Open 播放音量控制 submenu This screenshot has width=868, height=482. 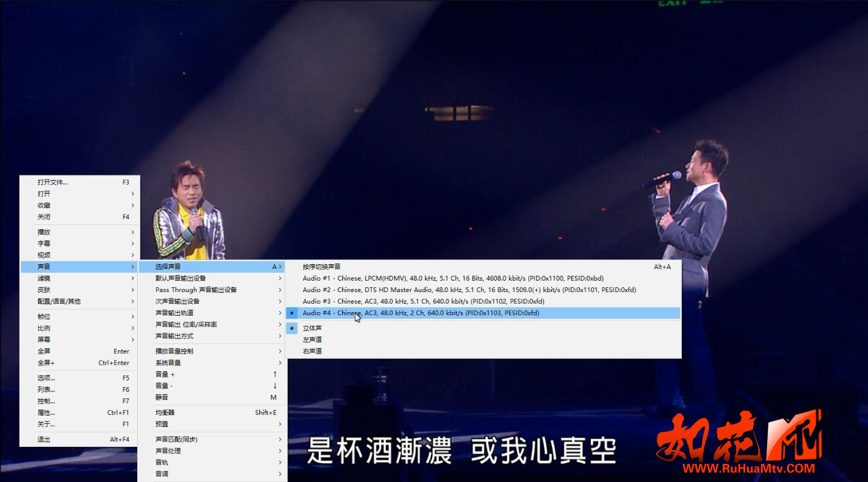pos(212,351)
